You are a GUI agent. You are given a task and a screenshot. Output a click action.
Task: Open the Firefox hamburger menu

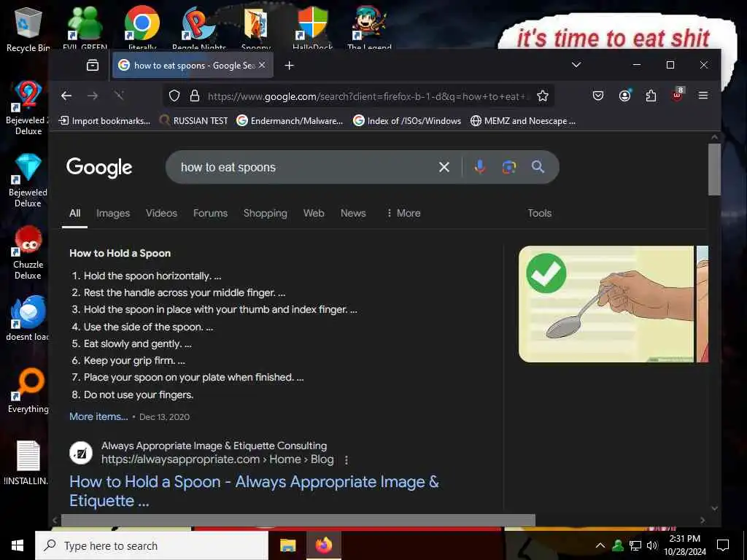pyautogui.click(x=703, y=96)
